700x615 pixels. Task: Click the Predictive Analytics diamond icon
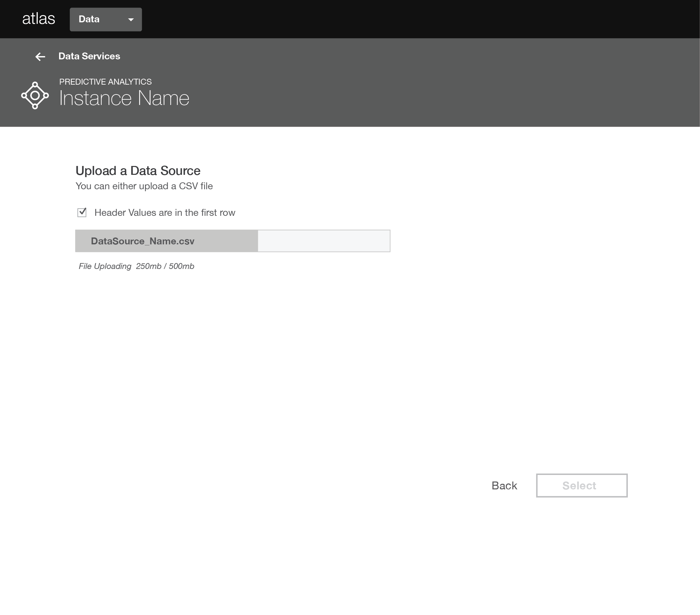point(35,95)
